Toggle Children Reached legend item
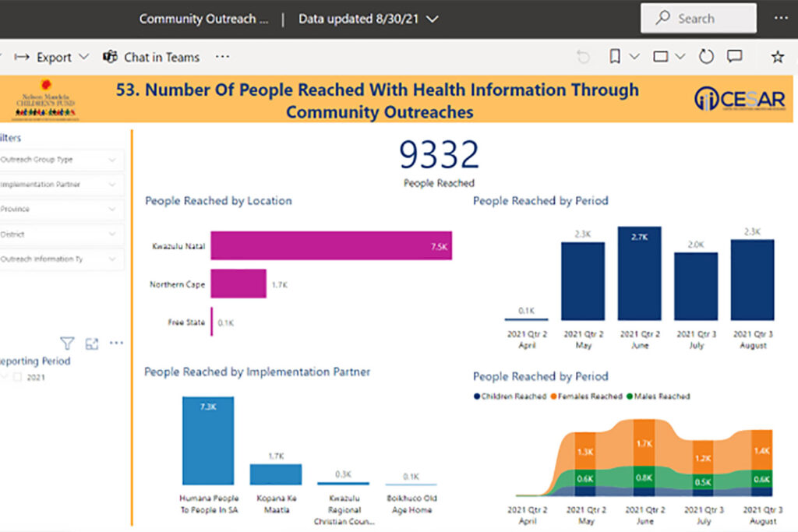Screen dimensions: 798x532 coord(510,396)
